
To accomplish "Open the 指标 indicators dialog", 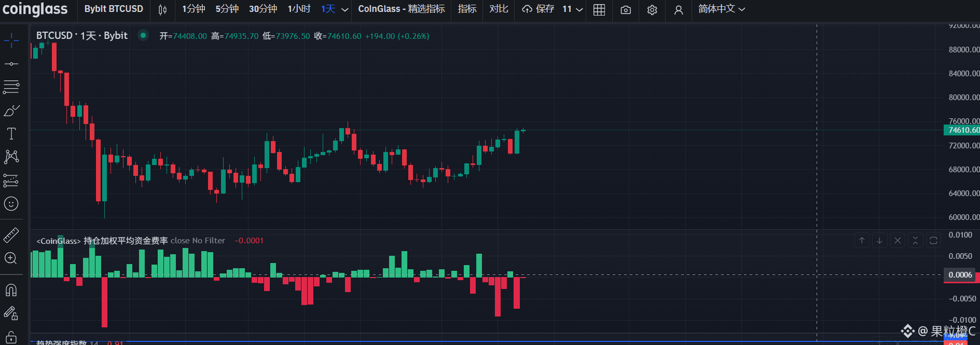I will coord(467,9).
